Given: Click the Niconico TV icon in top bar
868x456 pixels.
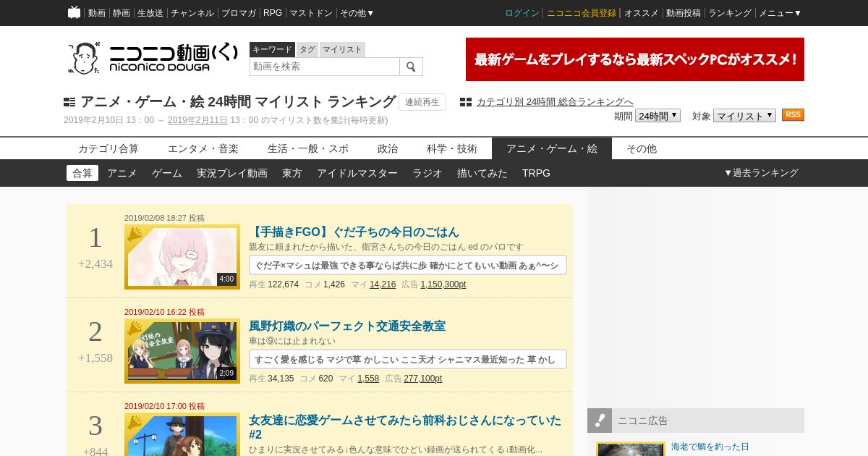Looking at the screenshot, I should click(x=75, y=12).
